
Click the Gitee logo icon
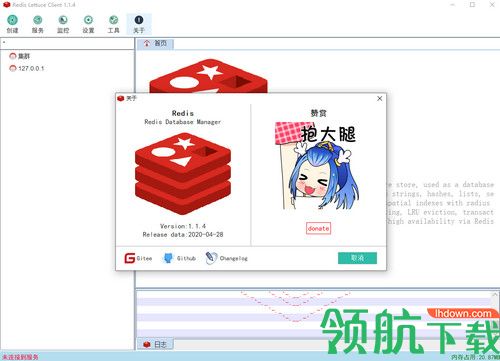tap(130, 258)
